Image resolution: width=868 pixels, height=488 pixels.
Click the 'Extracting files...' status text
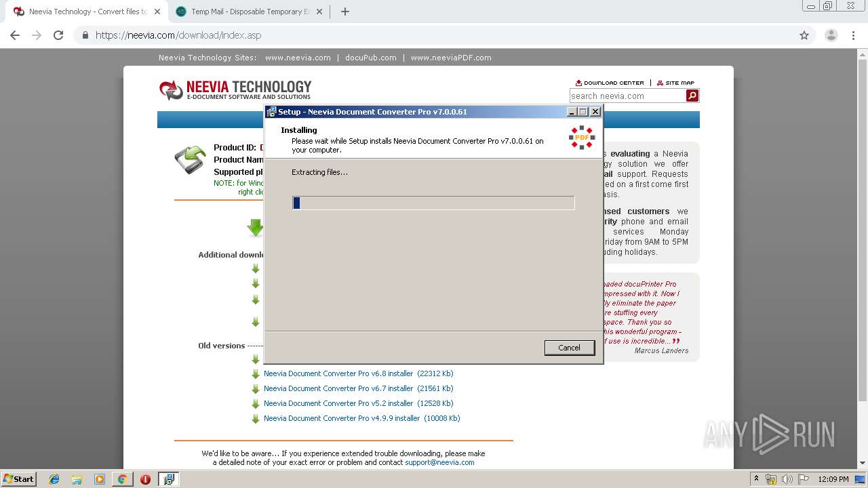click(319, 172)
